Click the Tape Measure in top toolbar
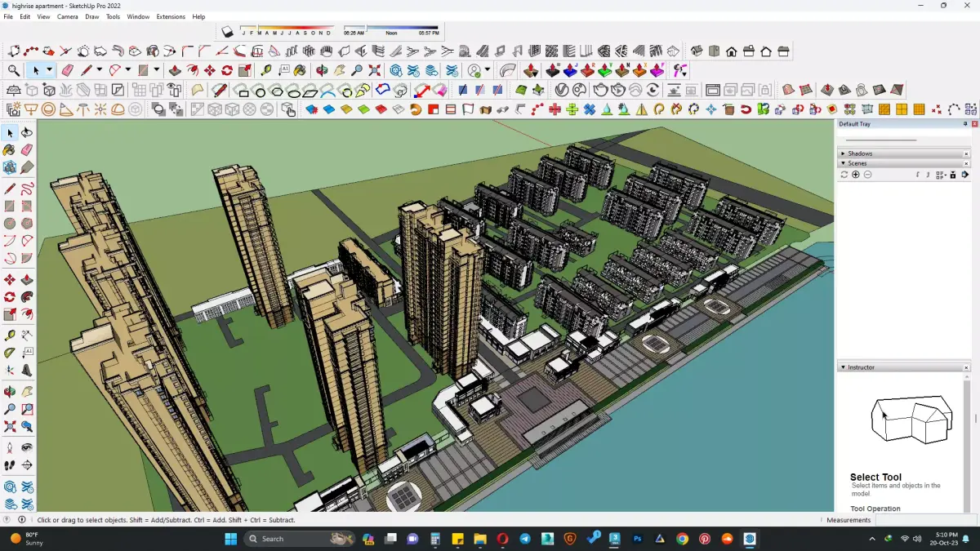This screenshot has width=980, height=551. [x=266, y=71]
